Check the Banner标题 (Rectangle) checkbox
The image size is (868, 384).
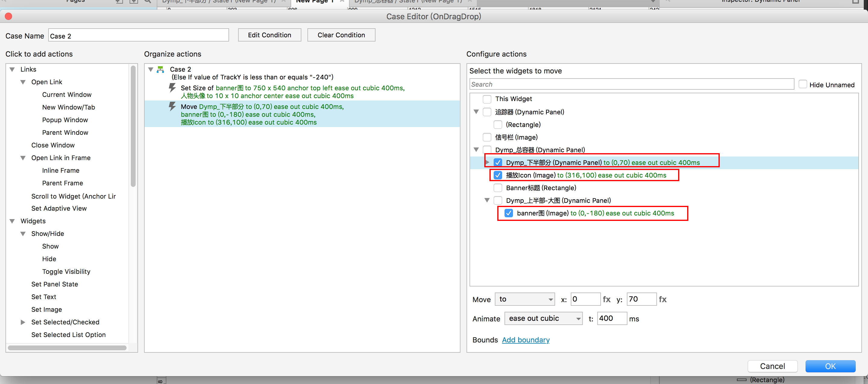pos(498,188)
